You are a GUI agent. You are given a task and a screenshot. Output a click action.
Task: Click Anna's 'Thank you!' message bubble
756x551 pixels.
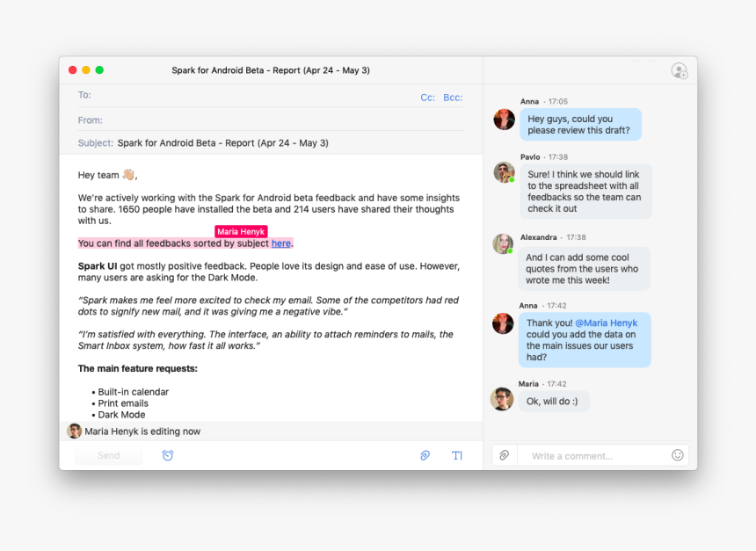(585, 340)
